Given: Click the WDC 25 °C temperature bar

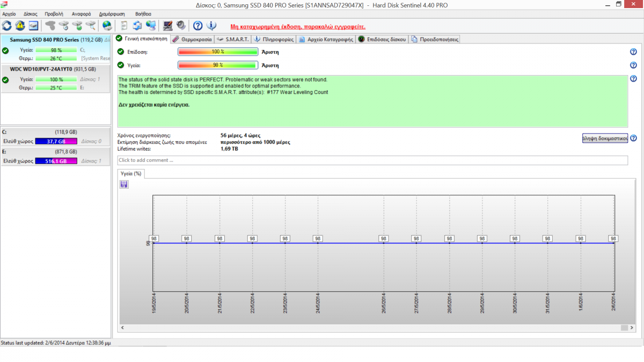Looking at the screenshot, I should (x=56, y=87).
